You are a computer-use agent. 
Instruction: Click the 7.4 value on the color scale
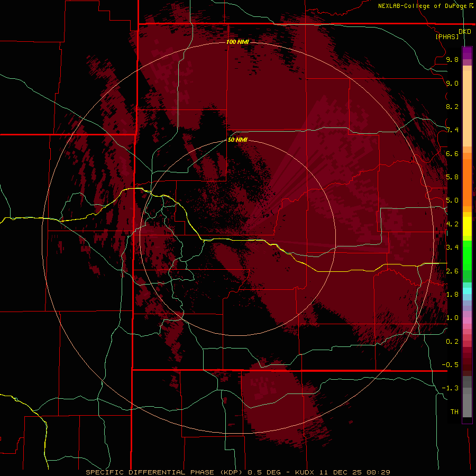click(x=452, y=130)
